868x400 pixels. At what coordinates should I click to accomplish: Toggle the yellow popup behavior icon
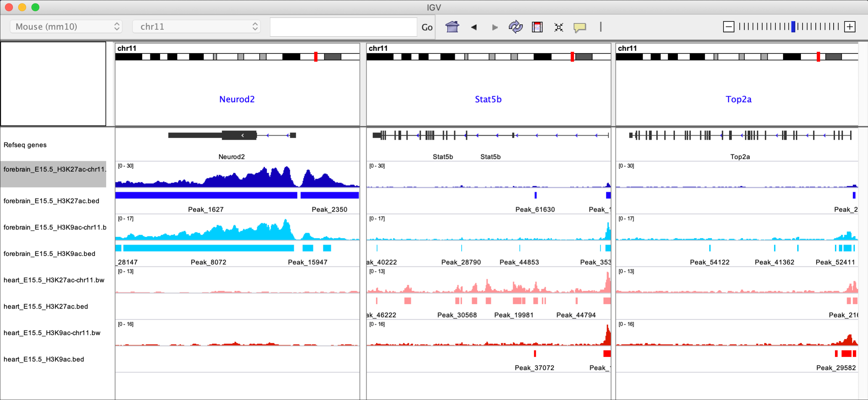pyautogui.click(x=579, y=27)
